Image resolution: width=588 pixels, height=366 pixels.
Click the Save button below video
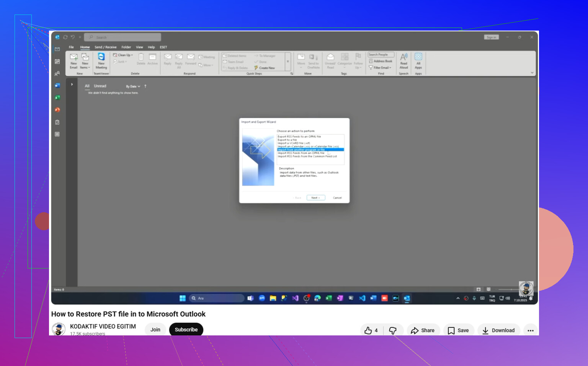click(x=459, y=330)
